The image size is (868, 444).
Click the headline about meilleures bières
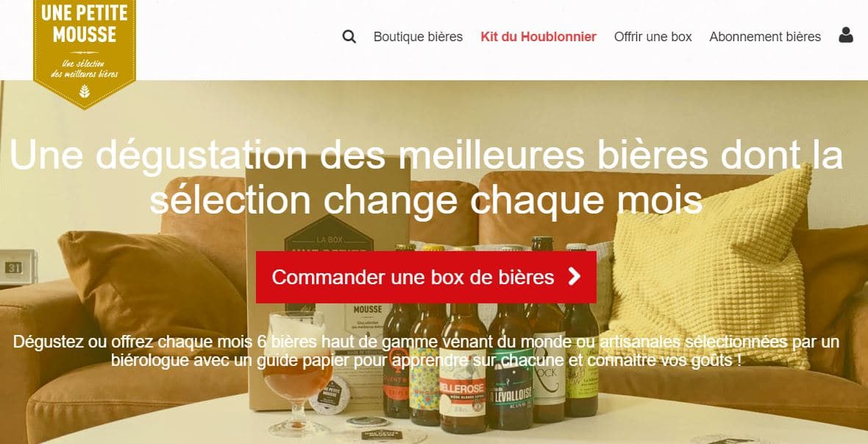(426, 177)
